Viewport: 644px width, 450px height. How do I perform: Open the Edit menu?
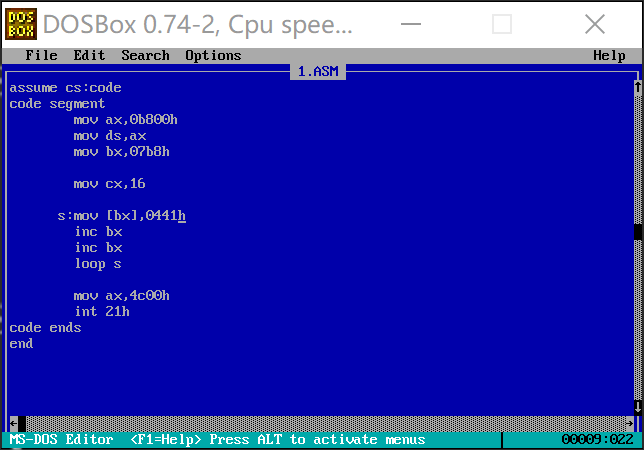tap(89, 56)
